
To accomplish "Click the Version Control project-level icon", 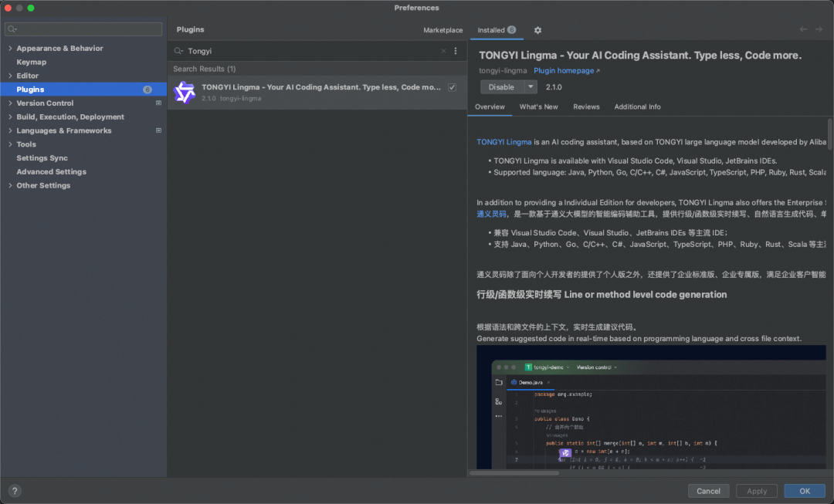I will 158,103.
